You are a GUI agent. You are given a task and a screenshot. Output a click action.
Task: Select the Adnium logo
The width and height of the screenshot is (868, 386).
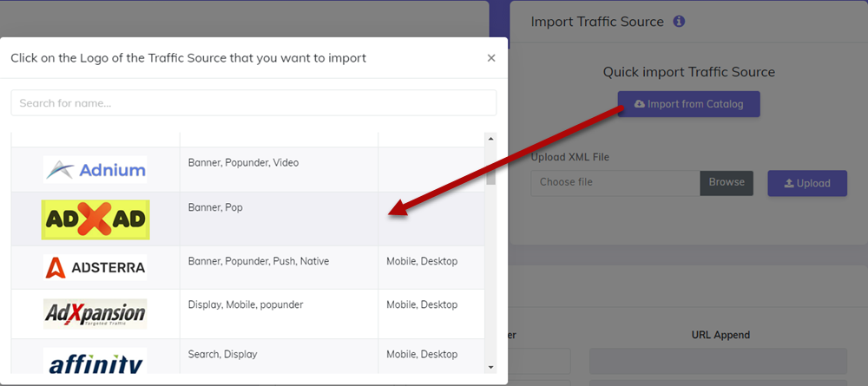click(x=95, y=169)
